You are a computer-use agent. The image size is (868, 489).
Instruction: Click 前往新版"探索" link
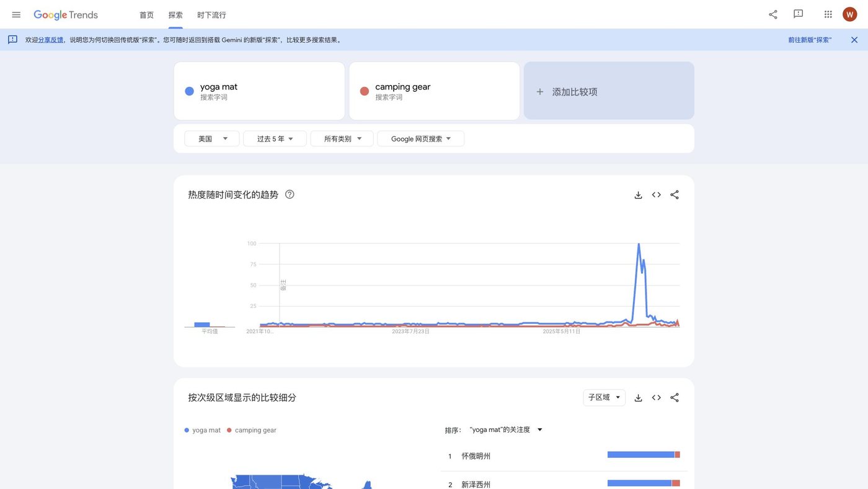[x=810, y=40]
